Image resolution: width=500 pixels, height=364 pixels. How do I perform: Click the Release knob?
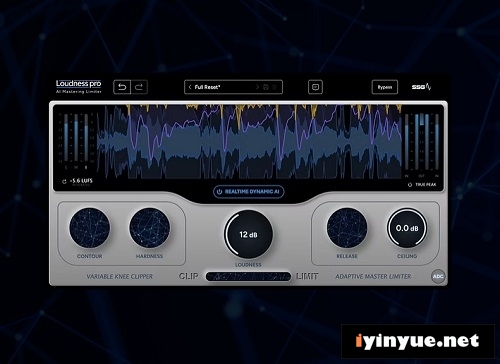coord(347,228)
